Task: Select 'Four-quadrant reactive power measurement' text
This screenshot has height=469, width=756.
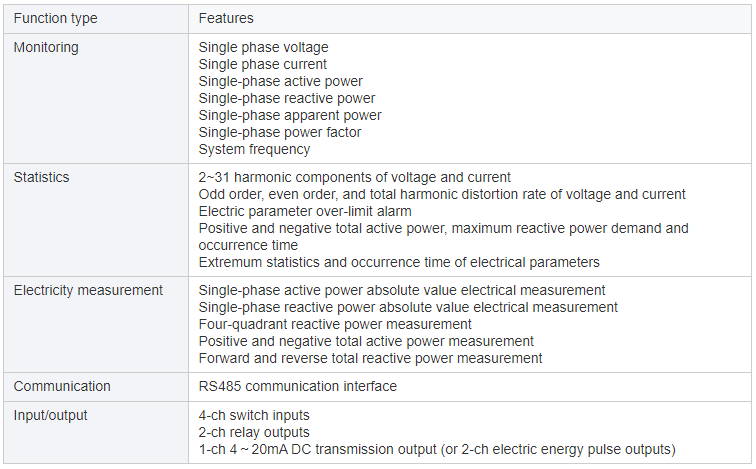Action: click(335, 324)
